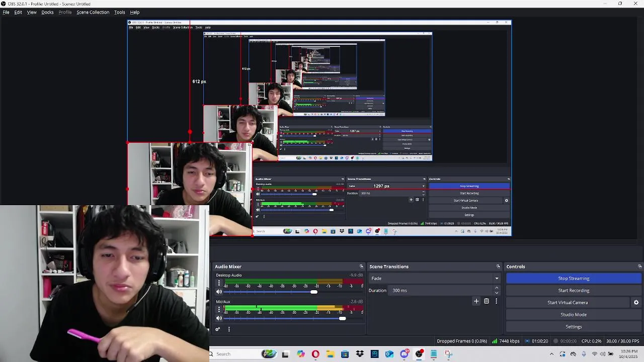Viewport: 644px width, 362px height.
Task: Open Microsoft Store from the taskbar
Action: point(345,354)
